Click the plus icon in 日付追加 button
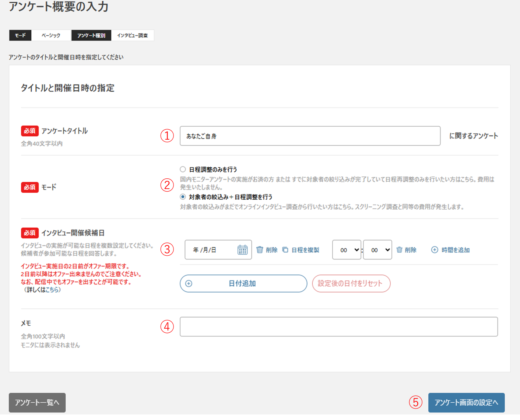Image resolution: width=520 pixels, height=420 pixels. coord(189,283)
